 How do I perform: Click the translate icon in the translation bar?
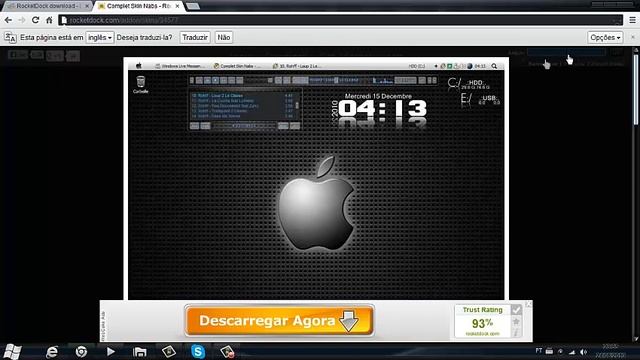(10, 38)
